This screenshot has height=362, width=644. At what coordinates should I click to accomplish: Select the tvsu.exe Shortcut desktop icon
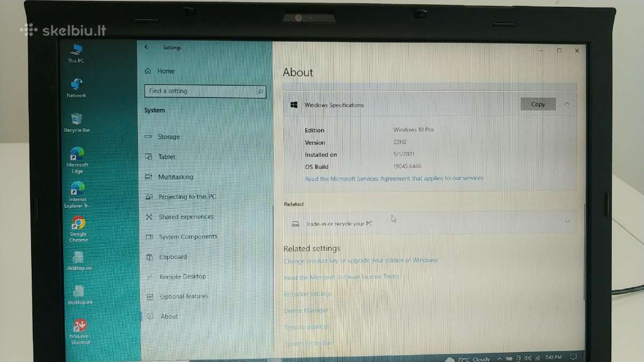click(x=80, y=331)
